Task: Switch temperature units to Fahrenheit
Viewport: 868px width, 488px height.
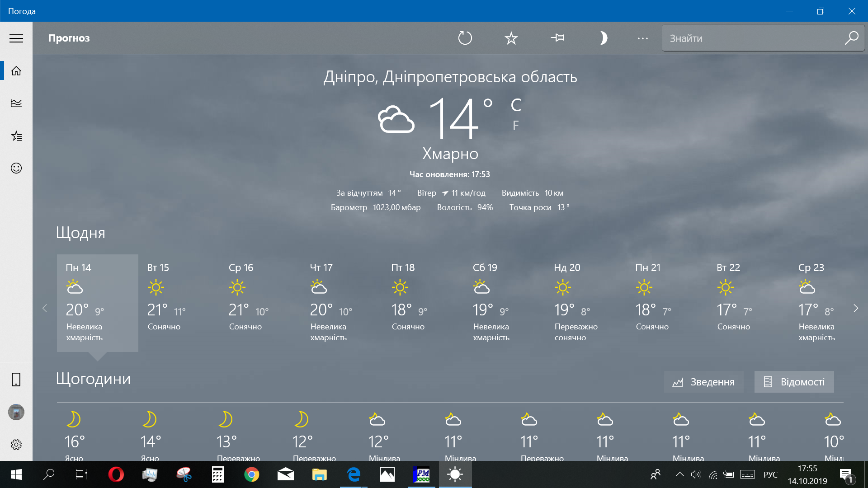Action: click(515, 126)
